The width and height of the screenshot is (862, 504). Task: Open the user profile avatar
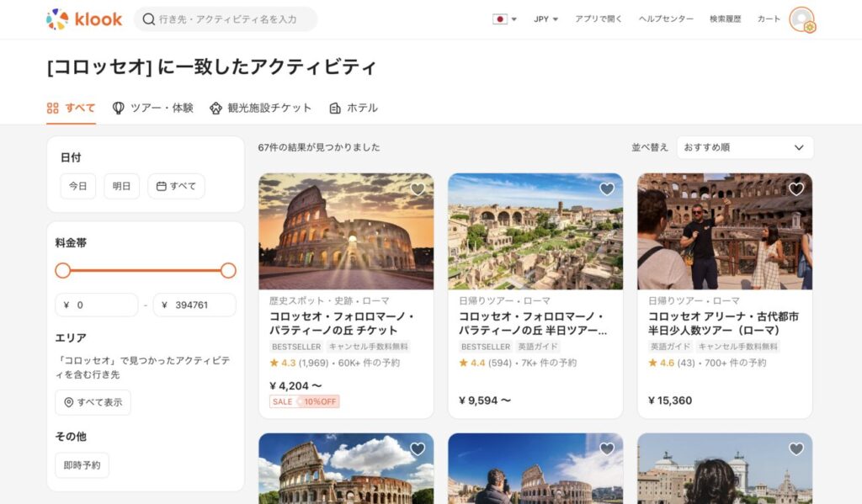801,19
